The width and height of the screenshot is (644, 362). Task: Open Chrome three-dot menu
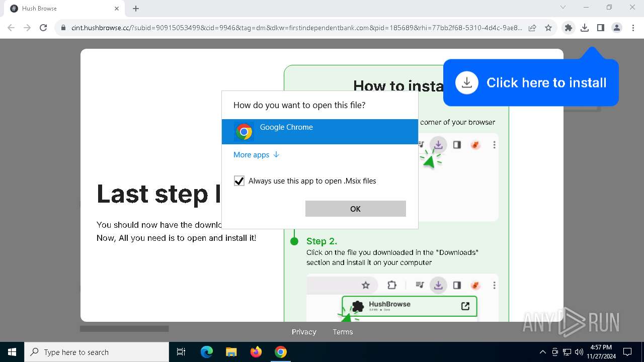coord(633,28)
